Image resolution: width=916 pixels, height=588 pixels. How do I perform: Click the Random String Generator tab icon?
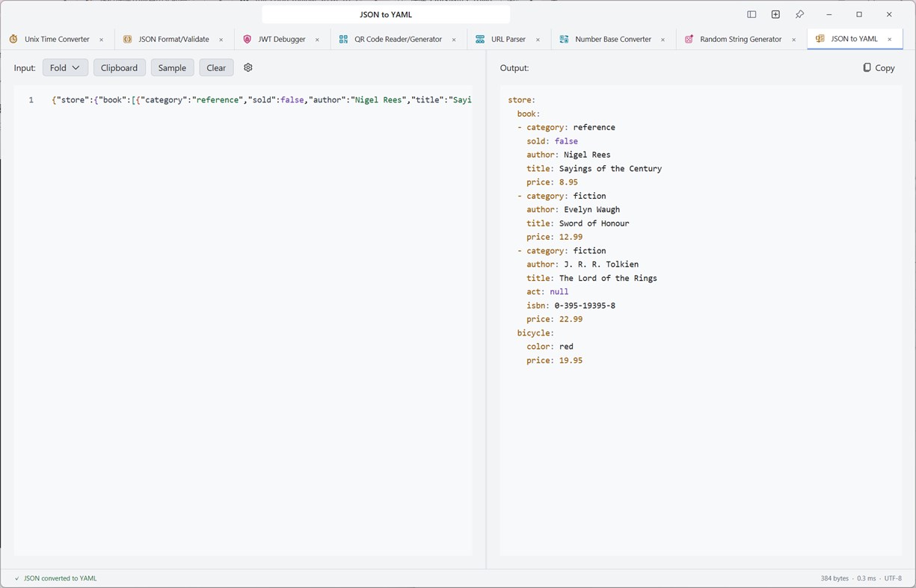[x=689, y=39]
